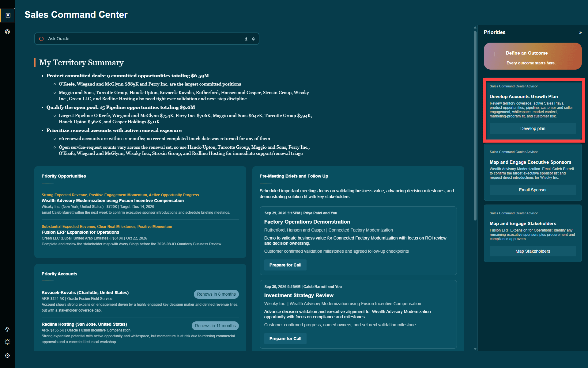
Task: Focus the Ask Oracle input field
Action: (147, 39)
